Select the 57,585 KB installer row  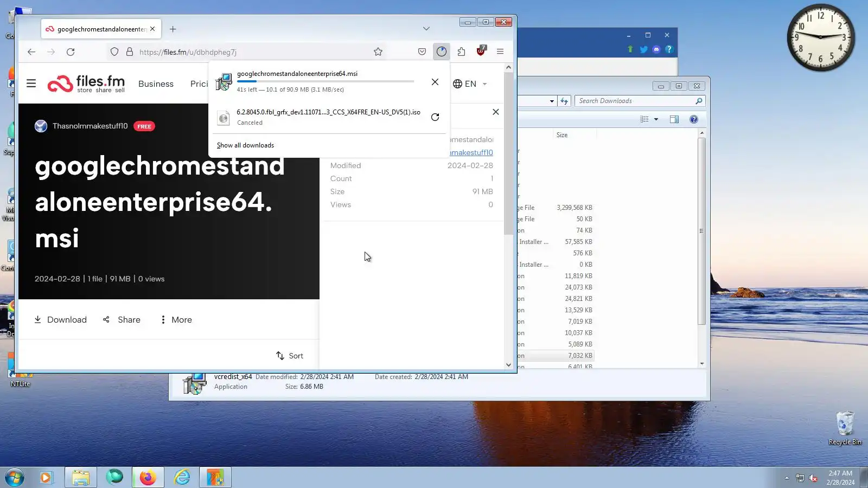[x=556, y=242]
